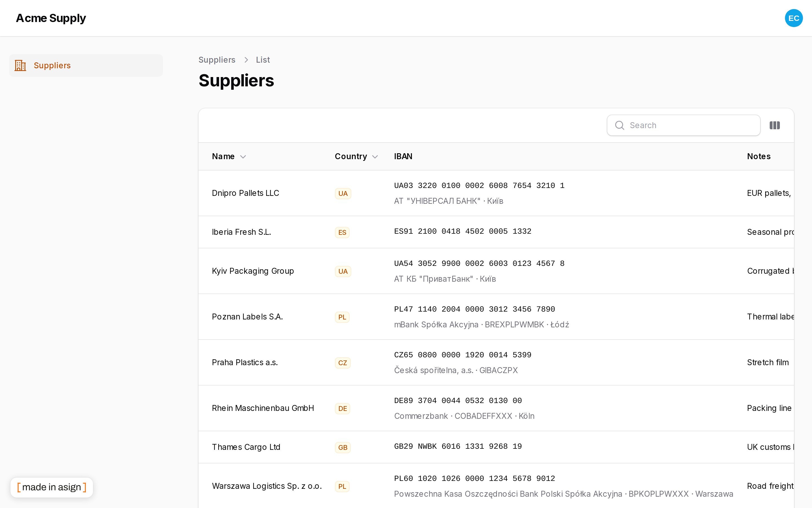Click IBAN starting with UA03 3220
This screenshot has width=812, height=508.
(479, 185)
